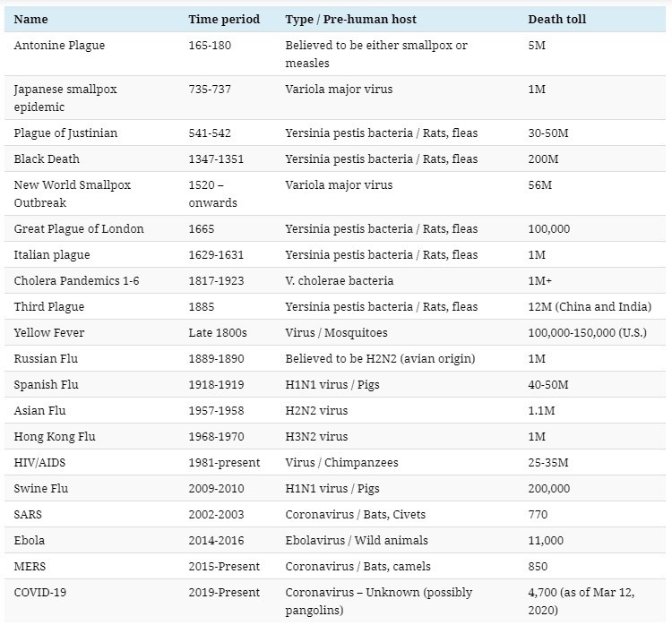Select the New World Smallpox Outbreak cell
This screenshot has height=625, width=672.
click(72, 193)
